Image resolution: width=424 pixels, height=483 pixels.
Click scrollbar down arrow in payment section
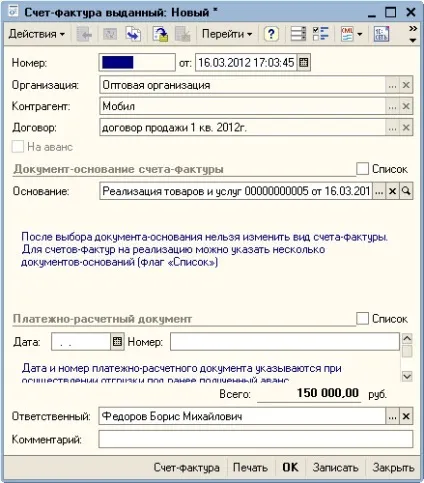pyautogui.click(x=407, y=376)
